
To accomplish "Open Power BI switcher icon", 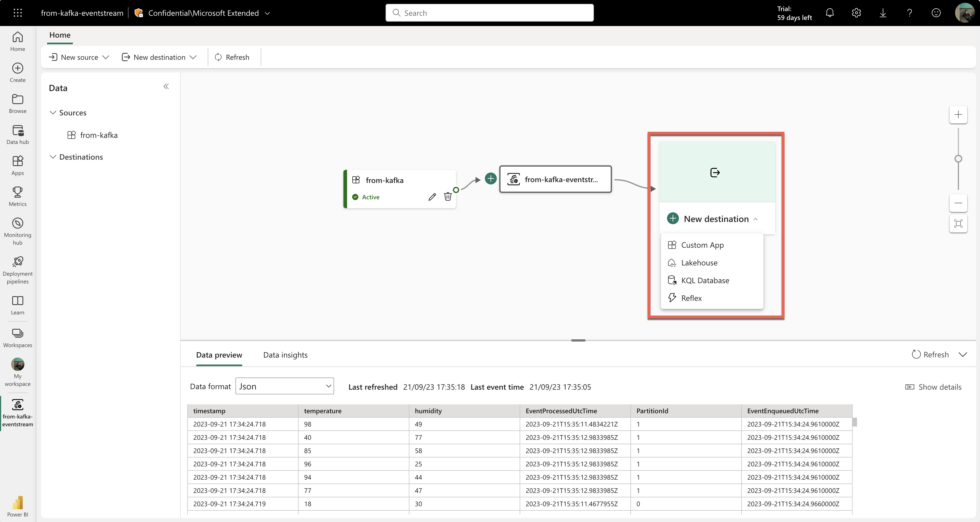I will tap(17, 507).
